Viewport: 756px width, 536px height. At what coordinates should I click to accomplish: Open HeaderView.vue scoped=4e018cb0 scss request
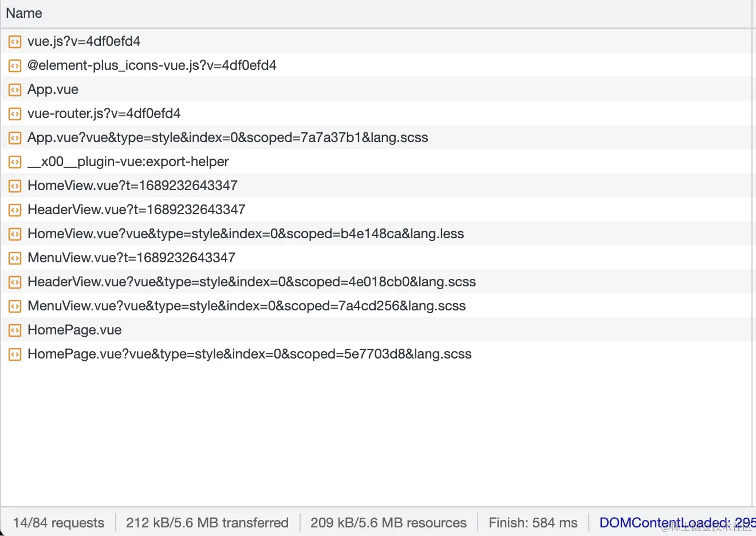251,282
